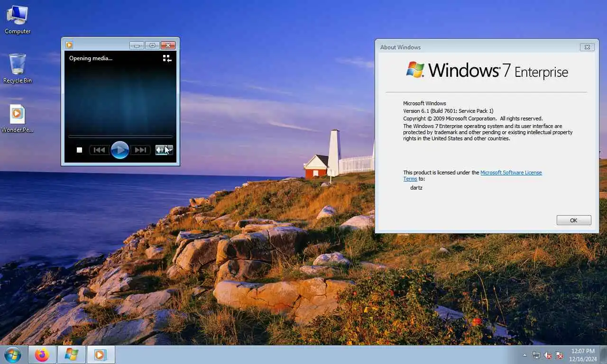Skip to next track in Media Player
Viewport: 607px width, 364px height.
coord(140,150)
